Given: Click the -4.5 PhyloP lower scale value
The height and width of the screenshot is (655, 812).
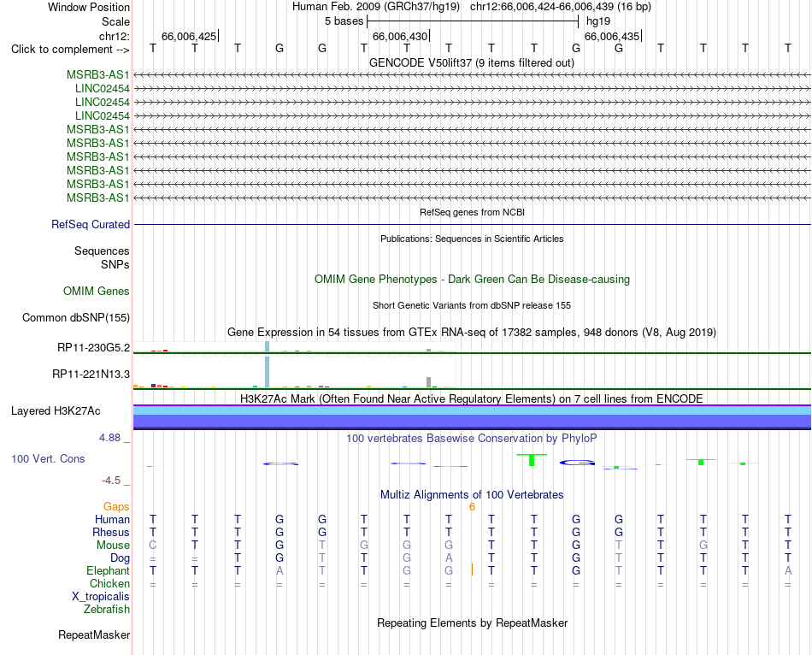Looking at the screenshot, I should click(x=111, y=481).
